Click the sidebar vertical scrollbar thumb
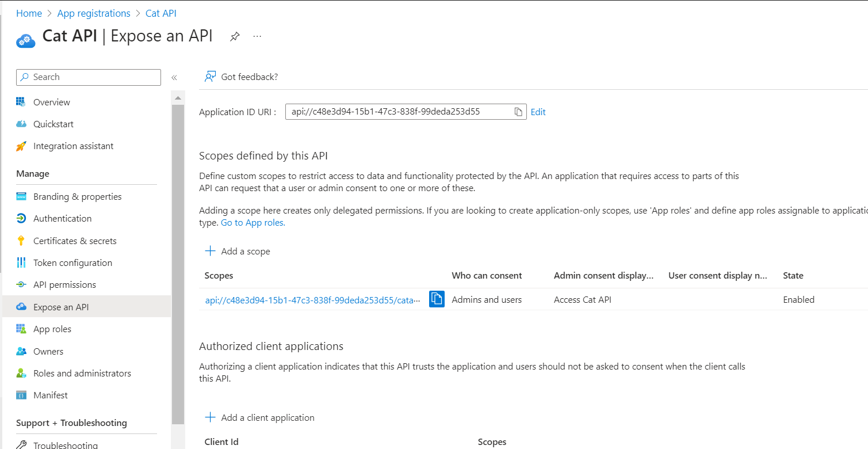The image size is (868, 449). tap(178, 265)
